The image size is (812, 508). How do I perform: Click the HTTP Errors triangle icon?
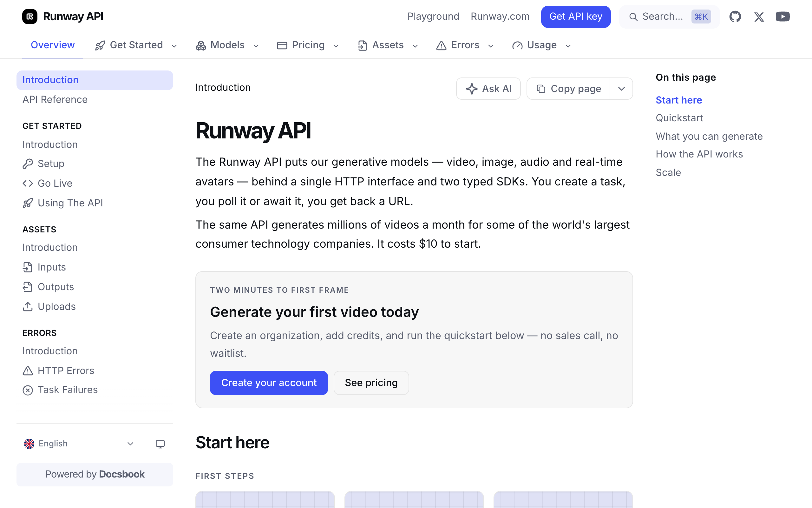pos(28,371)
